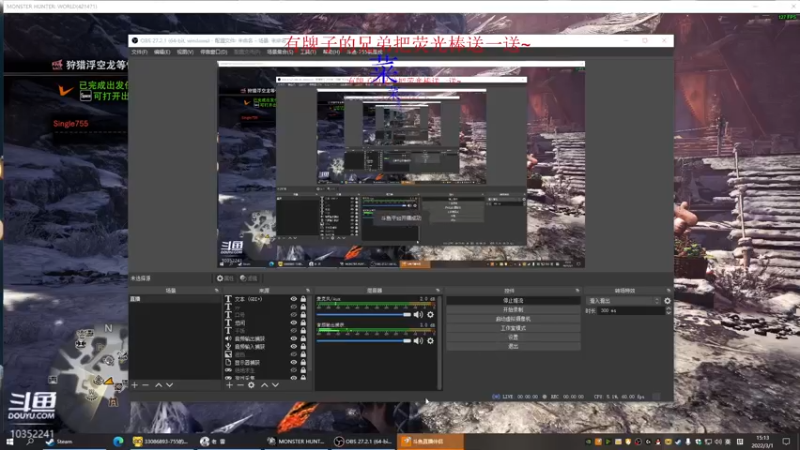Open the 场景集合(S) menu in OBS

(280, 52)
